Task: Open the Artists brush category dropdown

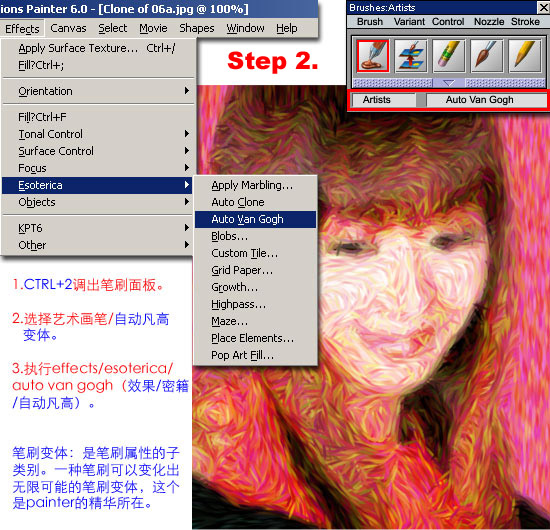Action: 384,100
